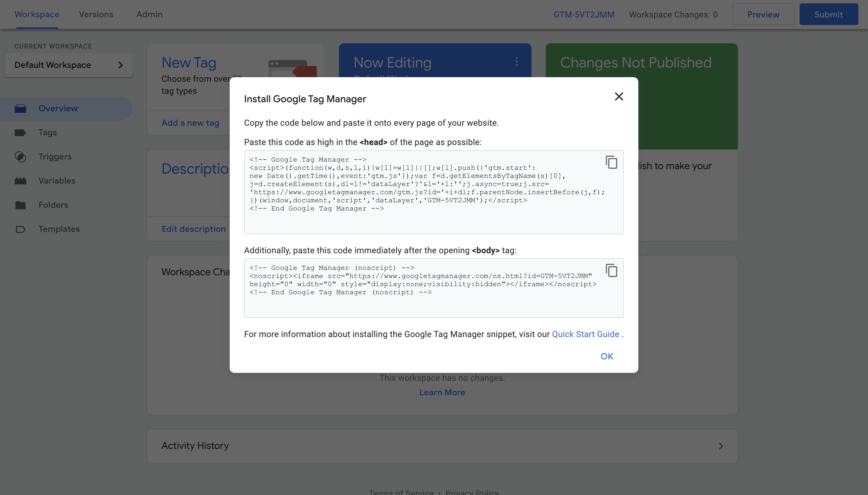This screenshot has width=868, height=495.
Task: Switch to the Workspace tab
Action: 37,14
